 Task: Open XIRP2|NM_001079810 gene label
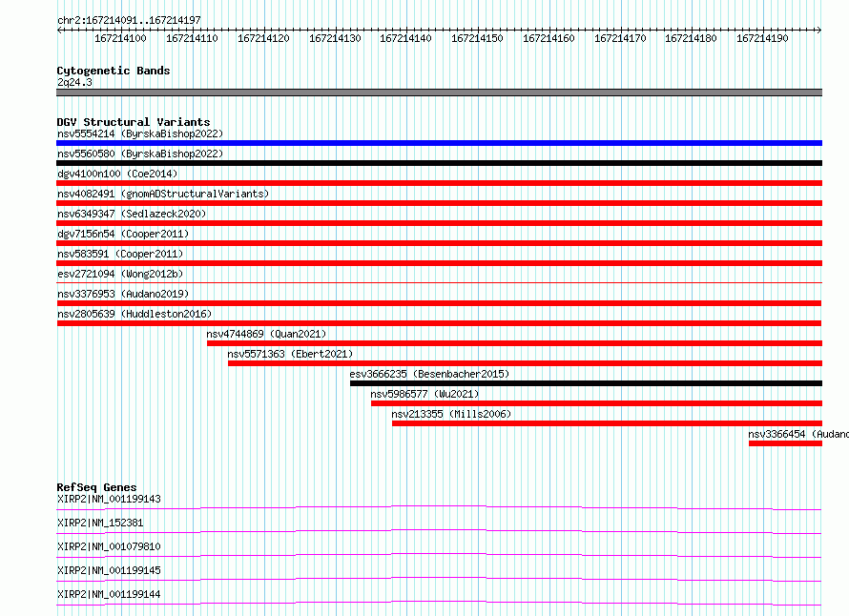coord(109,546)
